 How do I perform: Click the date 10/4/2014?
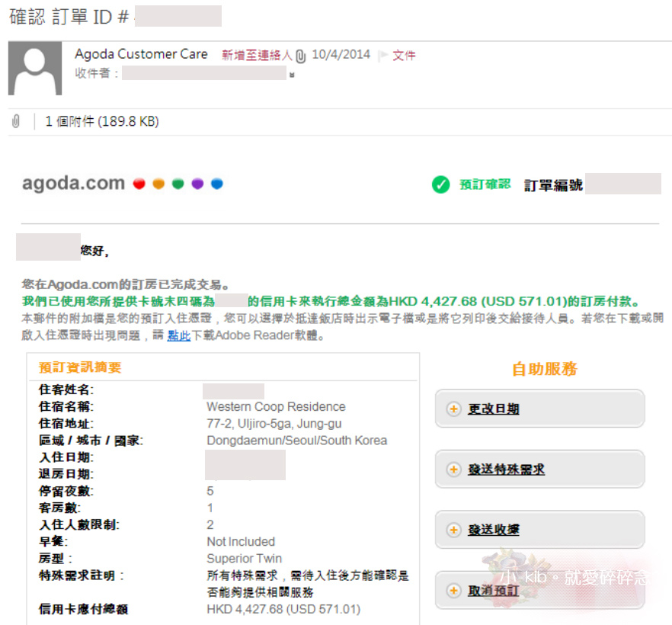click(x=341, y=54)
